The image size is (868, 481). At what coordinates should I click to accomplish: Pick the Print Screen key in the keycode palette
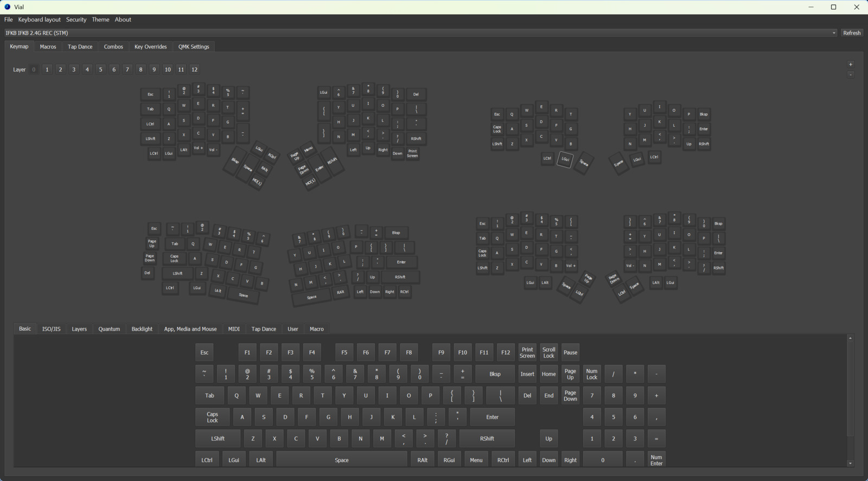[x=527, y=352]
